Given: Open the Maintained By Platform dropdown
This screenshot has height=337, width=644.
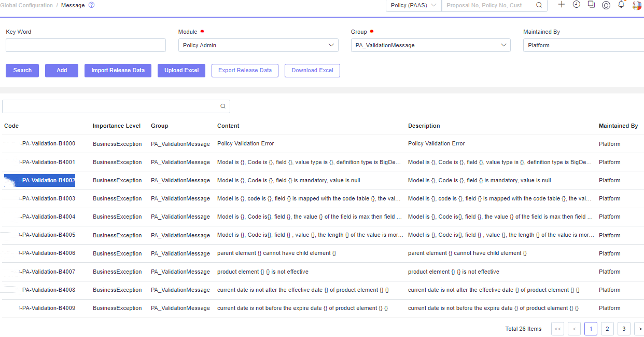Looking at the screenshot, I should [x=583, y=45].
